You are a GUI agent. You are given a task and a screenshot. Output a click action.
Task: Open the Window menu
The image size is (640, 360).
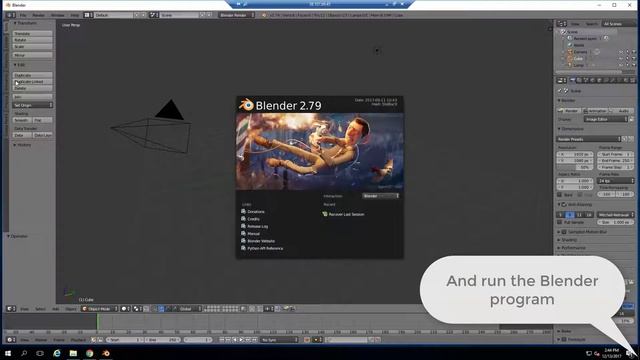click(58, 15)
